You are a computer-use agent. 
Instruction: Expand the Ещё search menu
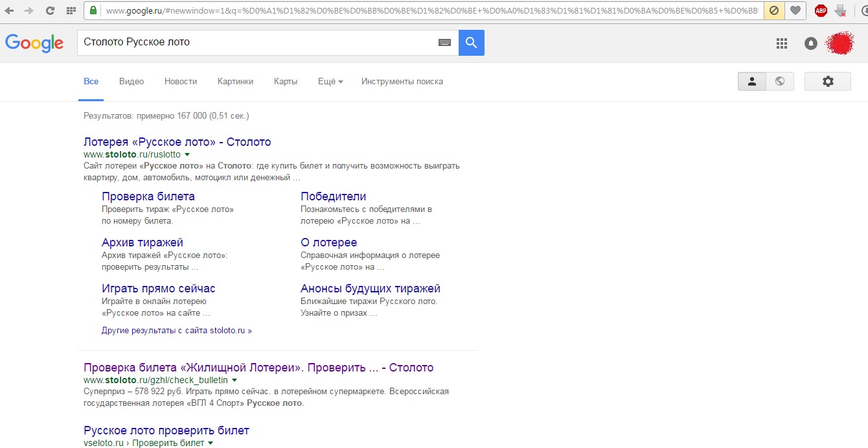(x=330, y=82)
